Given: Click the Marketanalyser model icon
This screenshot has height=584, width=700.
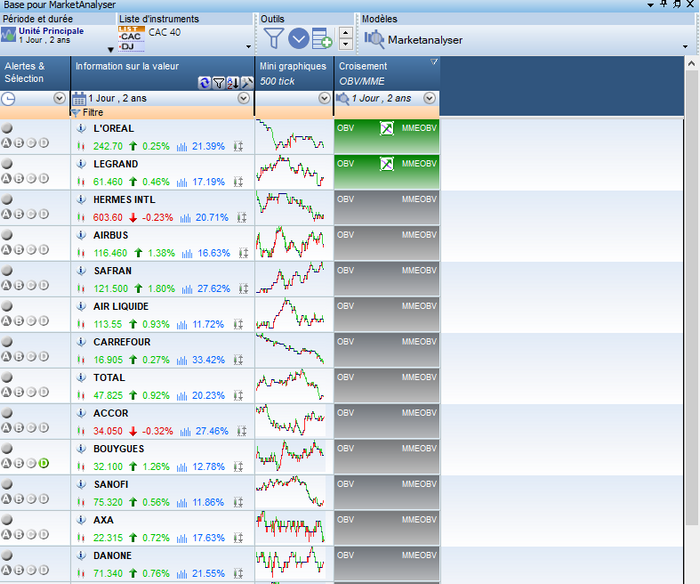Looking at the screenshot, I should click(x=374, y=39).
